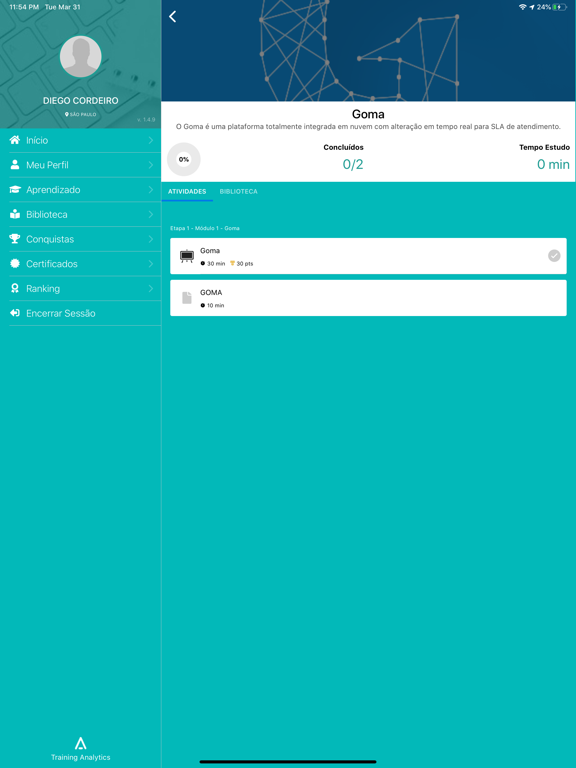Expand the Biblioteca chevron arrow in the sidebar
The width and height of the screenshot is (576, 768).
pos(151,214)
